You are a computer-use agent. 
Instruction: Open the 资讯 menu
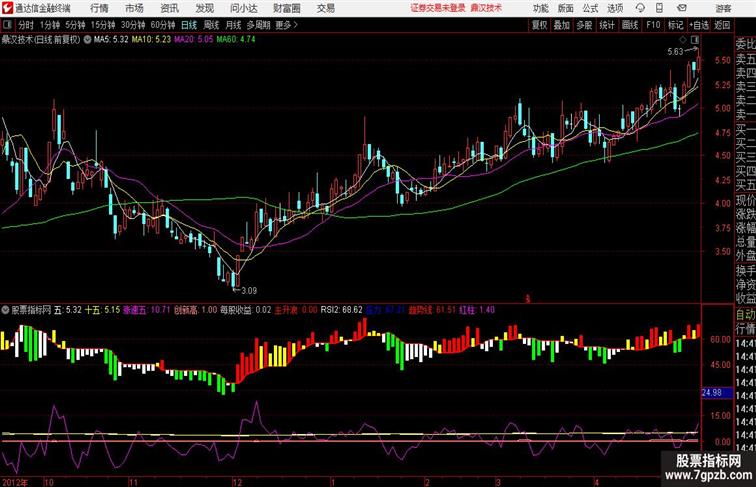169,8
